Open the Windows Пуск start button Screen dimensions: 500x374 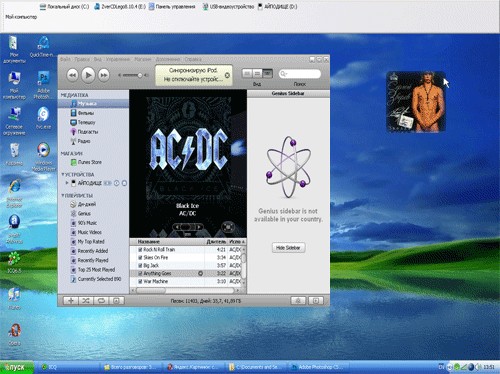point(17,367)
